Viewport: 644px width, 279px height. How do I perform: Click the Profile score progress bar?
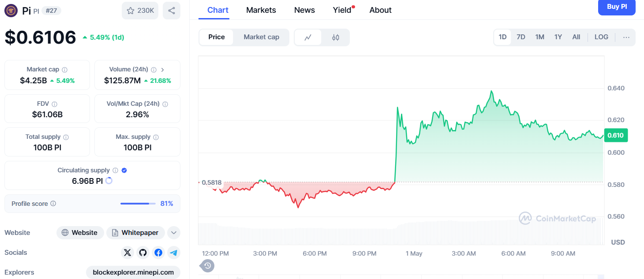138,204
